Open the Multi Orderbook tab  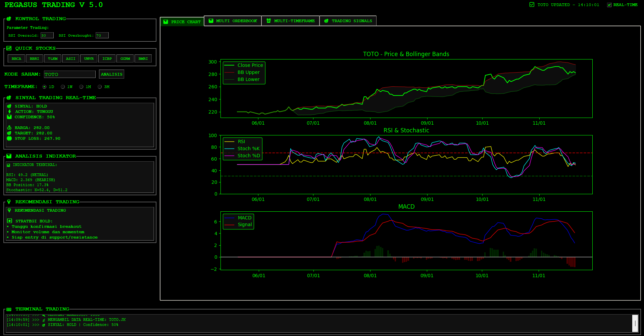point(233,21)
